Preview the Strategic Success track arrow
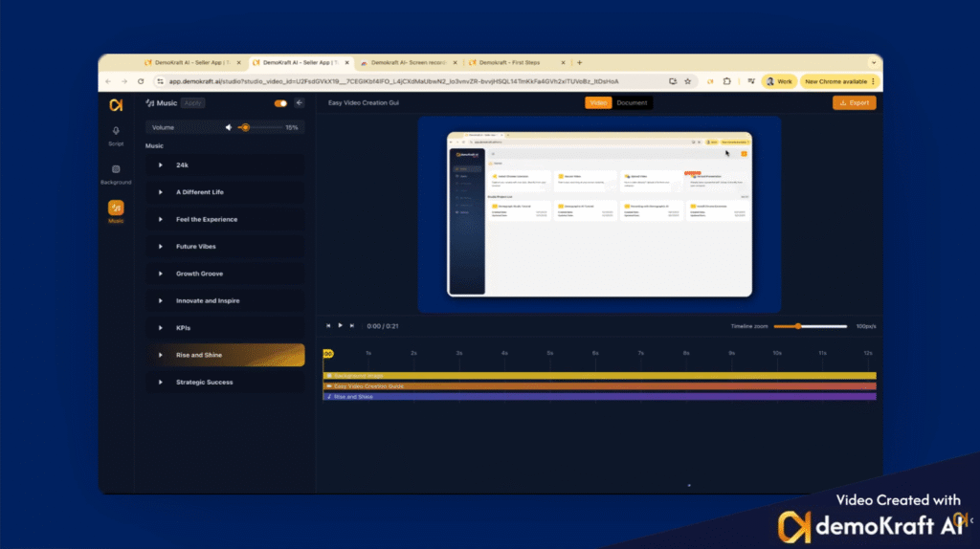 [x=161, y=382]
